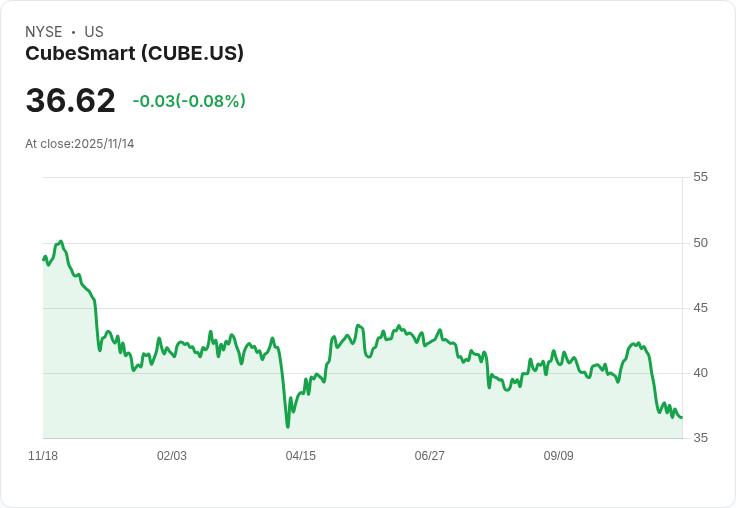This screenshot has height=508, width=736.
Task: Click the chart's sharp April low point
Action: [288, 427]
